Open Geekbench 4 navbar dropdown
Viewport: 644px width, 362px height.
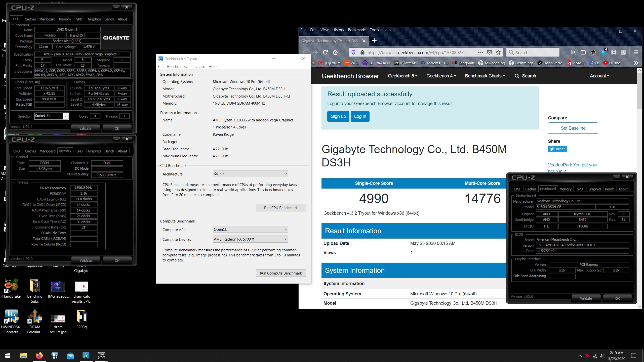click(x=441, y=76)
